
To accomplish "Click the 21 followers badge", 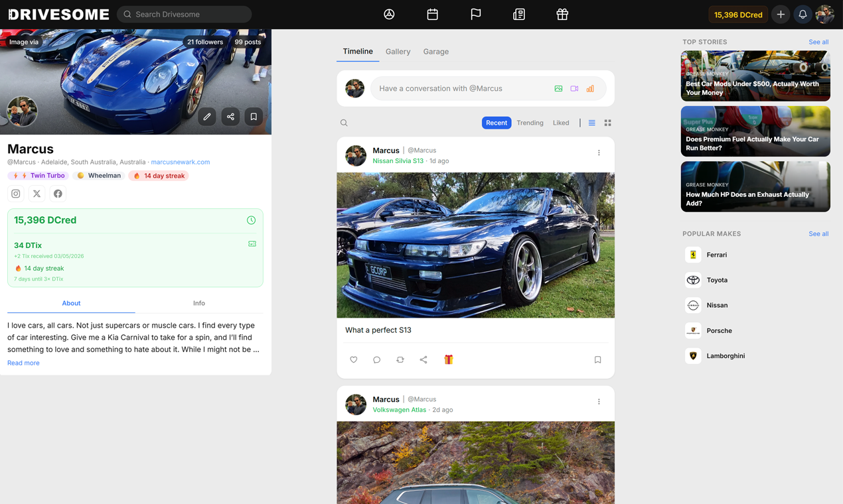I will [x=205, y=42].
